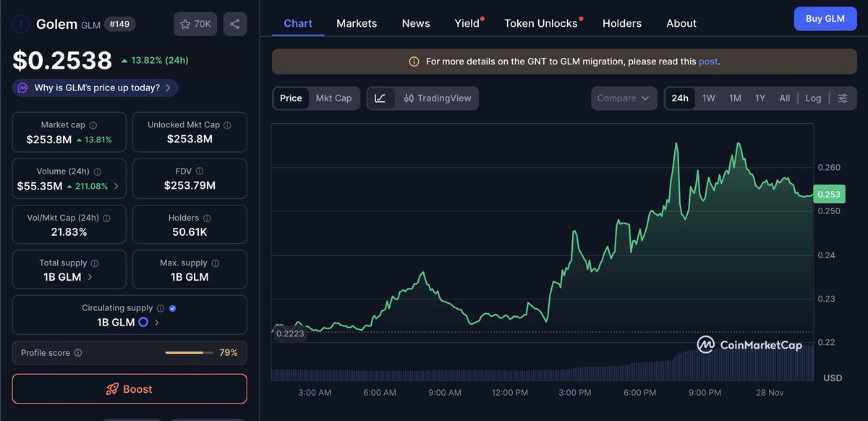The height and width of the screenshot is (421, 868).
Task: Click the FDV value $253.79M
Action: click(x=190, y=185)
